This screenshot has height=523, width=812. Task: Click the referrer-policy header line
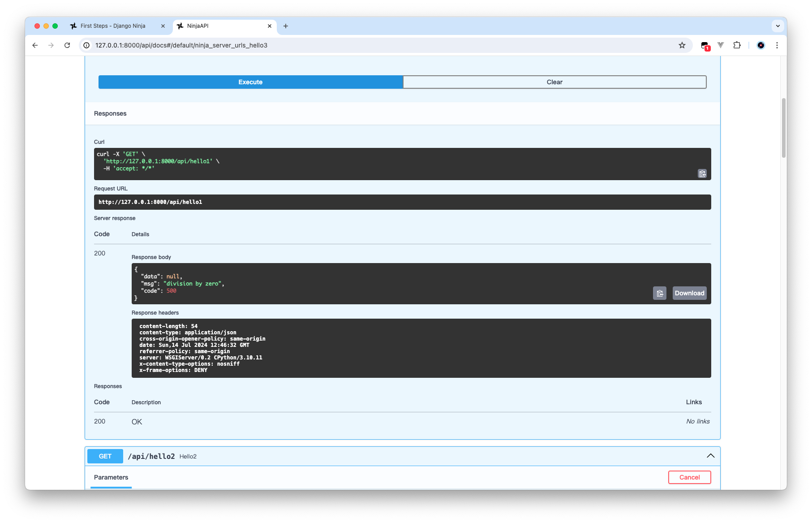(185, 351)
